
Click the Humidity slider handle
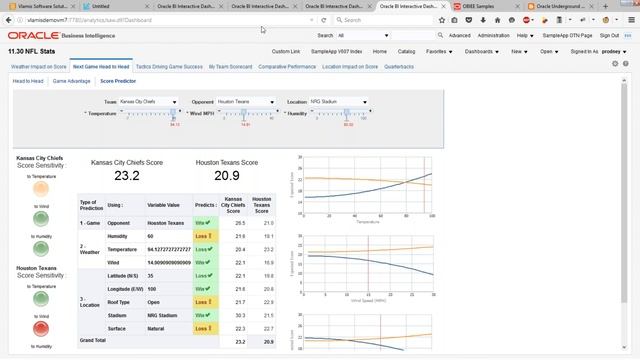tap(347, 113)
